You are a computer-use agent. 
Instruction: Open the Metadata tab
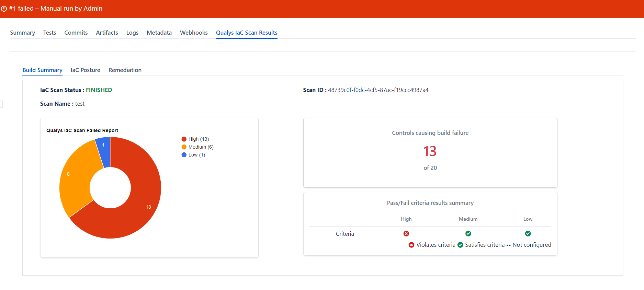pos(159,33)
